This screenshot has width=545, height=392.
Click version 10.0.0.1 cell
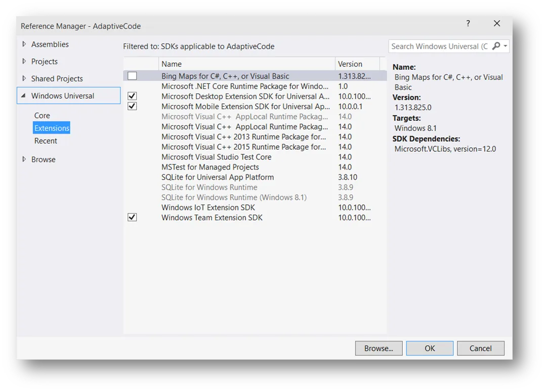point(350,106)
